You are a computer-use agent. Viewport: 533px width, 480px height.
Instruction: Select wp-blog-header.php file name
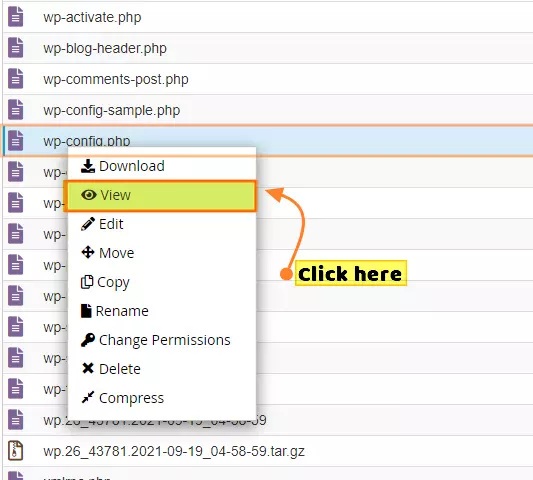pos(105,48)
